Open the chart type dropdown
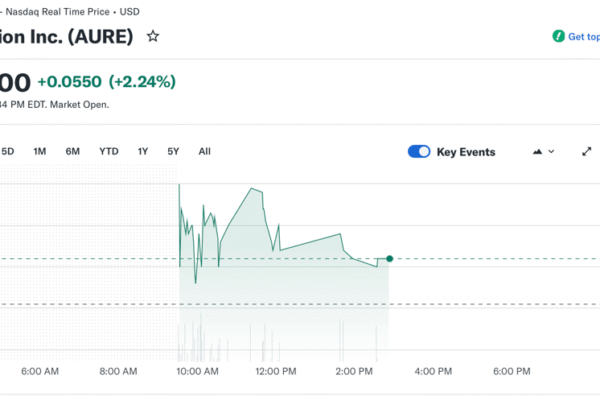 (543, 152)
